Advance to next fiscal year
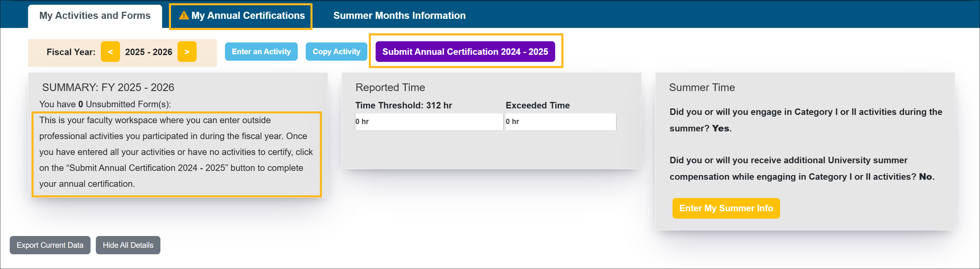The image size is (980, 269). (187, 52)
